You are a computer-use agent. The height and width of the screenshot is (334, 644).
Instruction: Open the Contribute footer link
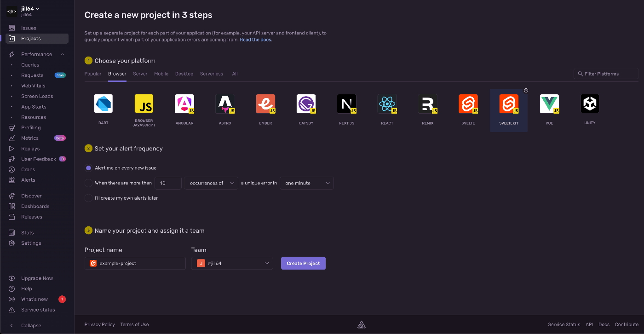pyautogui.click(x=627, y=324)
